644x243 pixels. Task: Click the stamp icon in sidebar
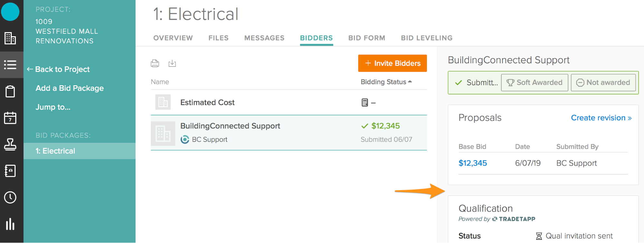10,144
